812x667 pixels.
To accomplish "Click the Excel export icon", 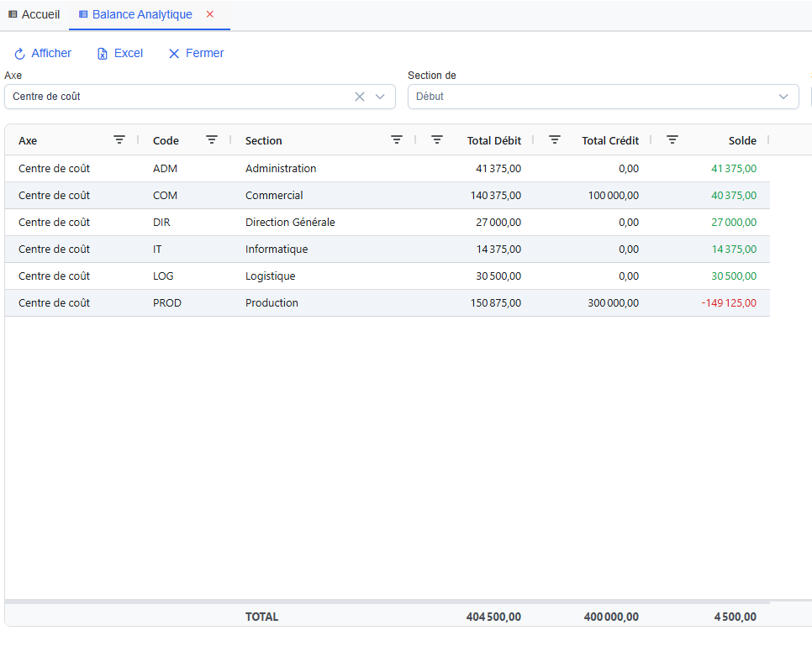I will click(103, 54).
